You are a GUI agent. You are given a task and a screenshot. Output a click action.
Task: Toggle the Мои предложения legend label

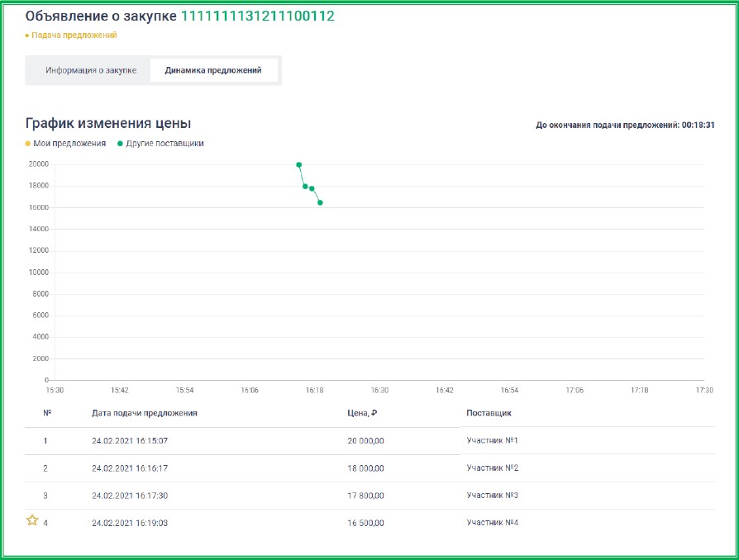click(69, 144)
